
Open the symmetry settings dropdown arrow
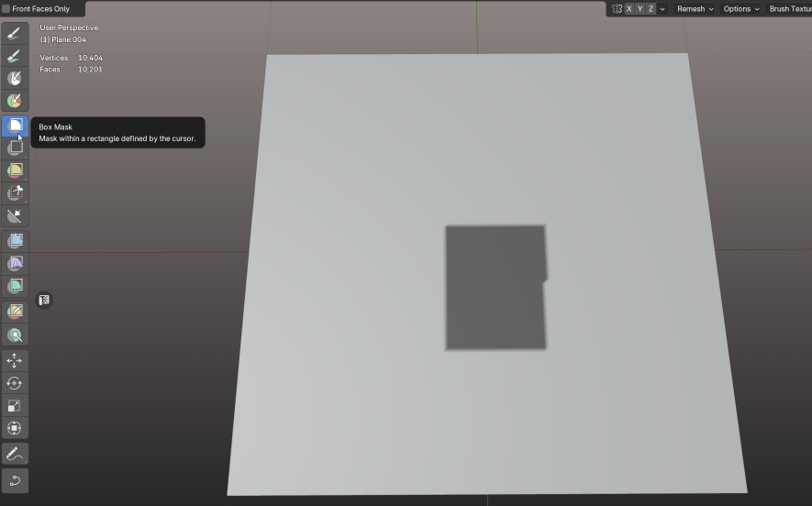click(x=662, y=9)
